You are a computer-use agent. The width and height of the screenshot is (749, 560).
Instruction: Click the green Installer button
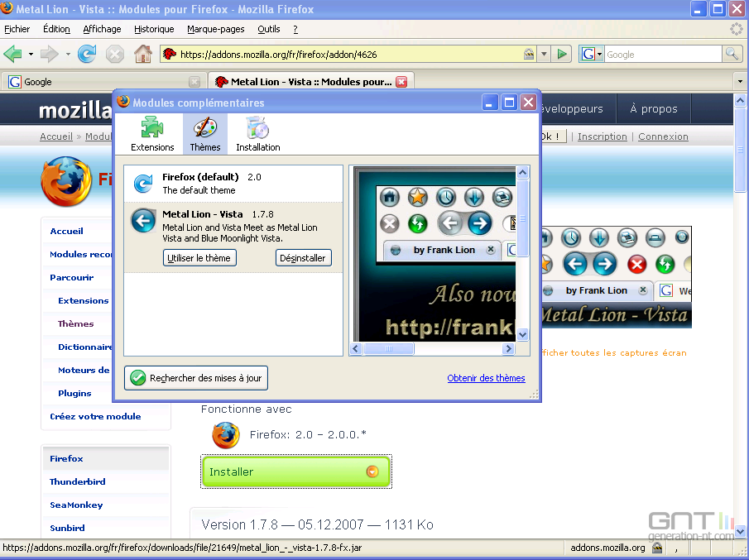click(x=296, y=471)
